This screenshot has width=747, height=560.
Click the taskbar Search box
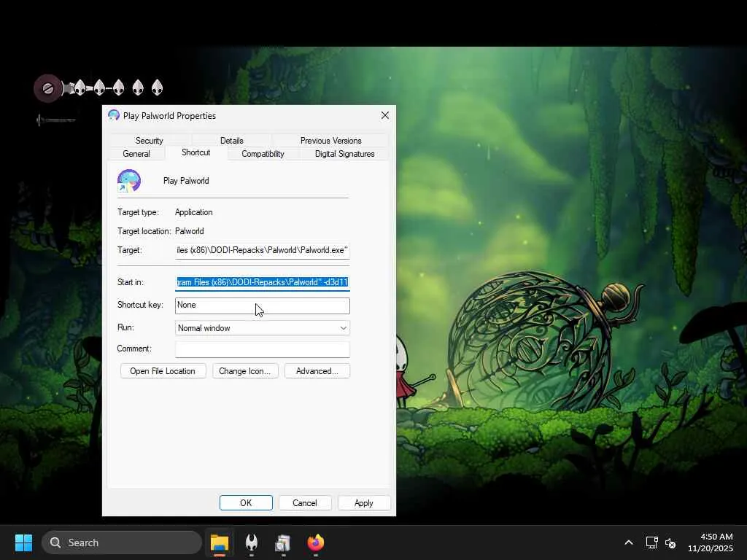pyautogui.click(x=122, y=542)
